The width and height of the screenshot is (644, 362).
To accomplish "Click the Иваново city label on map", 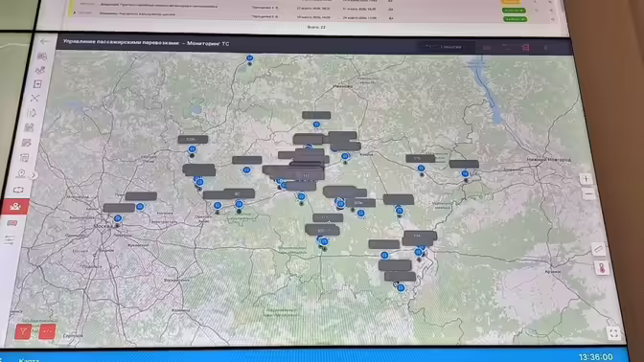I will click(343, 86).
